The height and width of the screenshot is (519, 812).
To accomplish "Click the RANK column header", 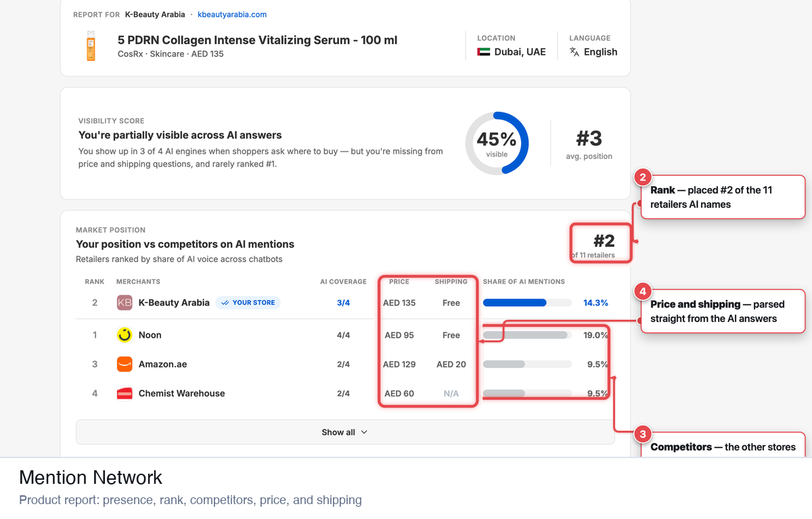I will (95, 281).
